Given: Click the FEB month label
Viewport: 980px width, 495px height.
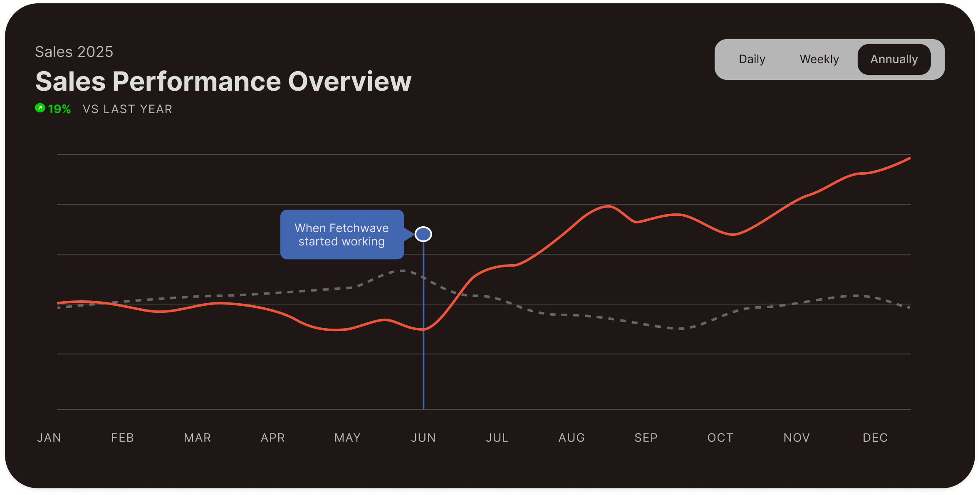Looking at the screenshot, I should (x=123, y=438).
